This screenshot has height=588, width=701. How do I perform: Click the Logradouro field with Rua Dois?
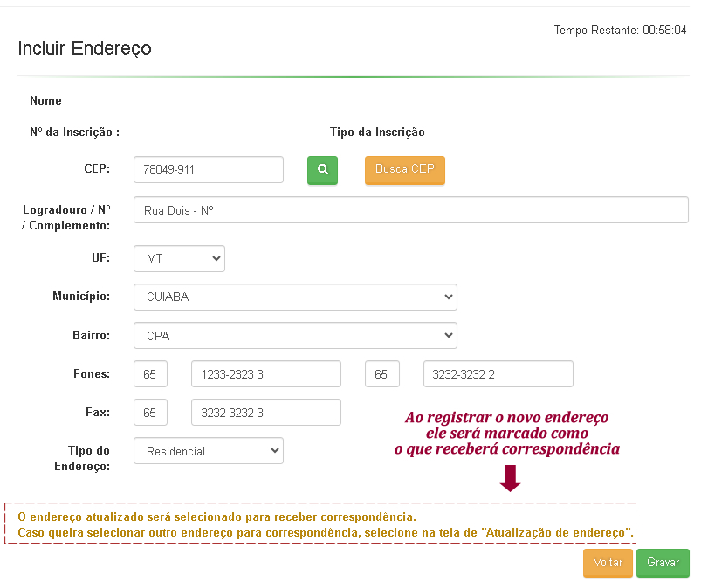[410, 210]
